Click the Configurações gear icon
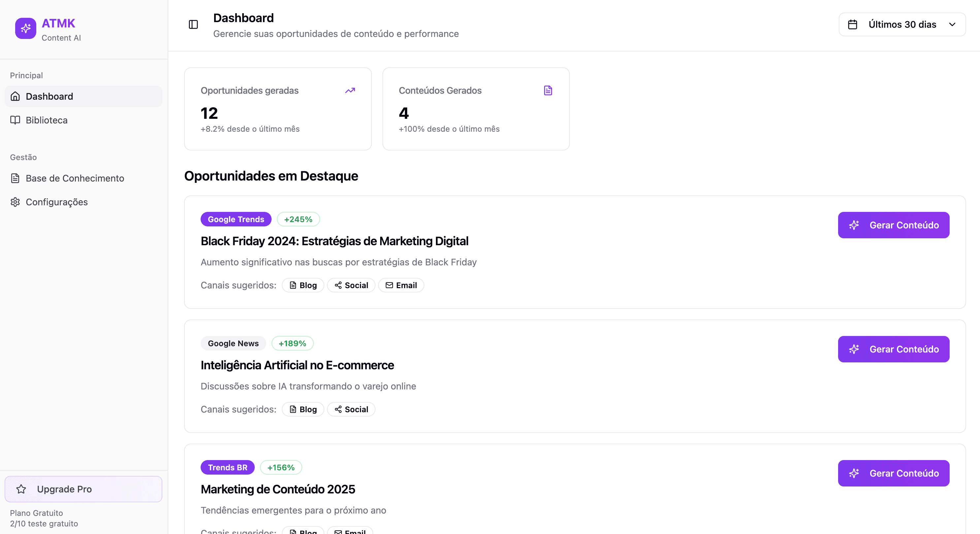The width and height of the screenshot is (980, 534). [x=15, y=202]
